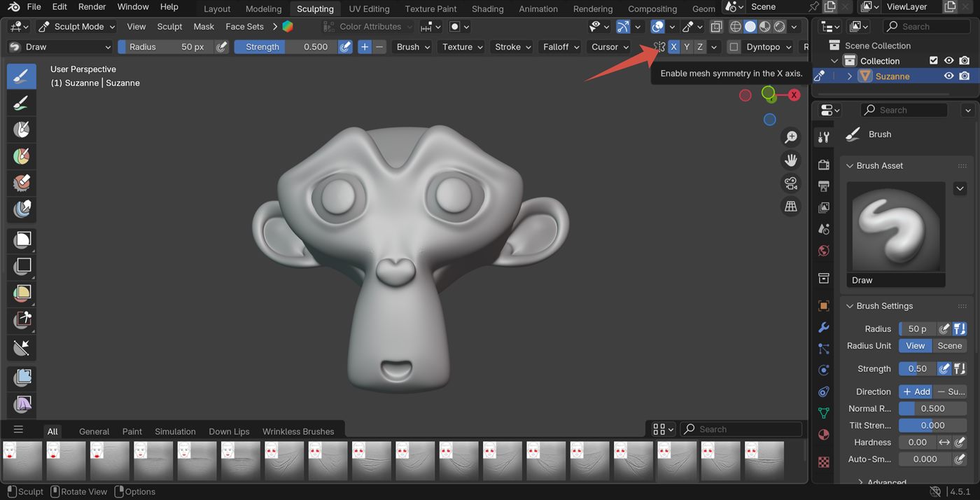Set Radius Unit to Scene
The height and width of the screenshot is (500, 980).
pos(949,346)
